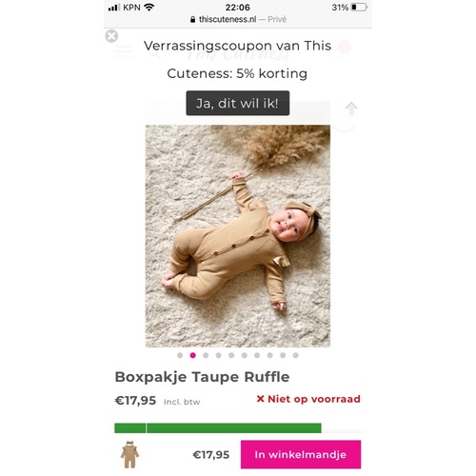Open the baby romper product photo
The width and height of the screenshot is (476, 476).
pos(238,236)
